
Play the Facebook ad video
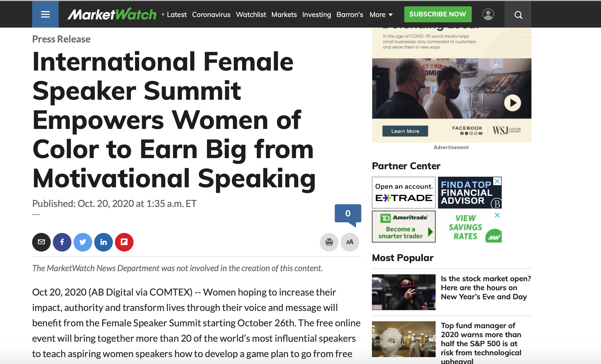click(512, 103)
